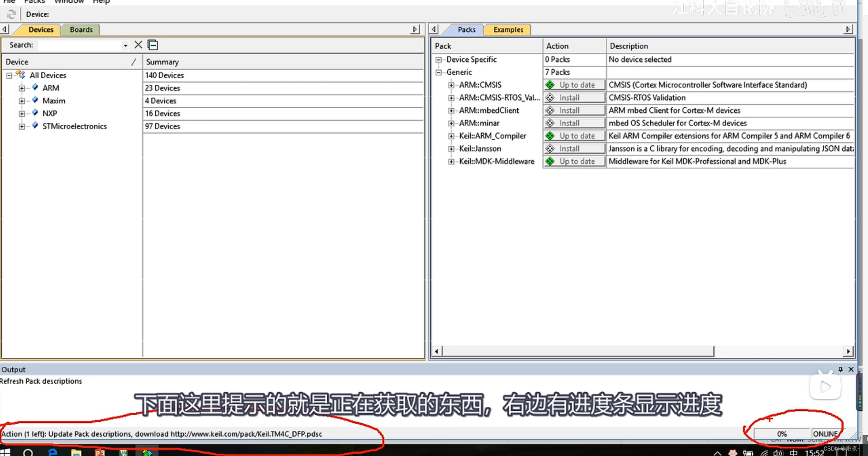Image resolution: width=868 pixels, height=456 pixels.
Task: Switch to the Boards tab
Action: tap(81, 29)
